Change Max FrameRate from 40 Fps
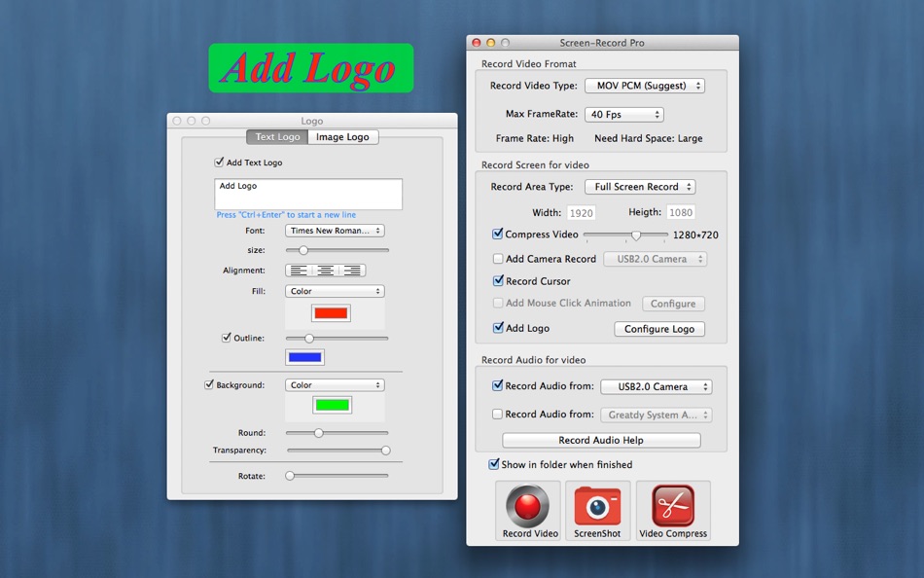The height and width of the screenshot is (578, 924). (x=624, y=114)
